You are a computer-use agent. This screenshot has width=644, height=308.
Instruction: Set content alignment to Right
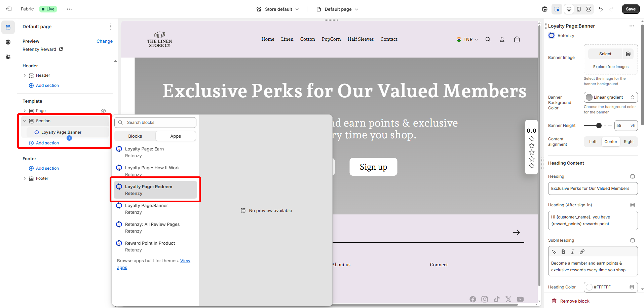[x=629, y=142]
